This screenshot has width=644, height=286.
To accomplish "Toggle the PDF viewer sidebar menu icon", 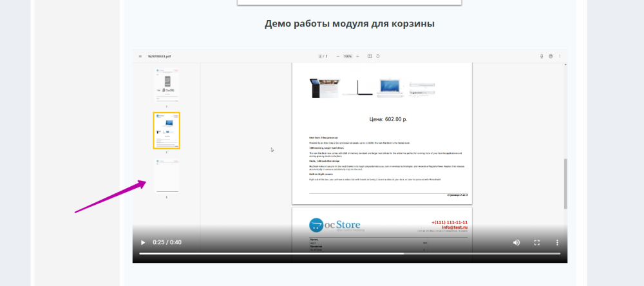I will [x=140, y=56].
